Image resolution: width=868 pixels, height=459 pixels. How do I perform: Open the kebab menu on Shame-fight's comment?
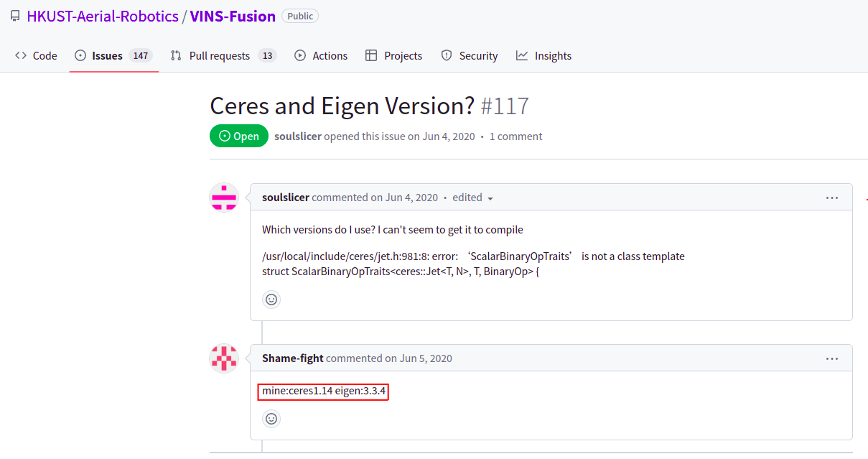832,358
